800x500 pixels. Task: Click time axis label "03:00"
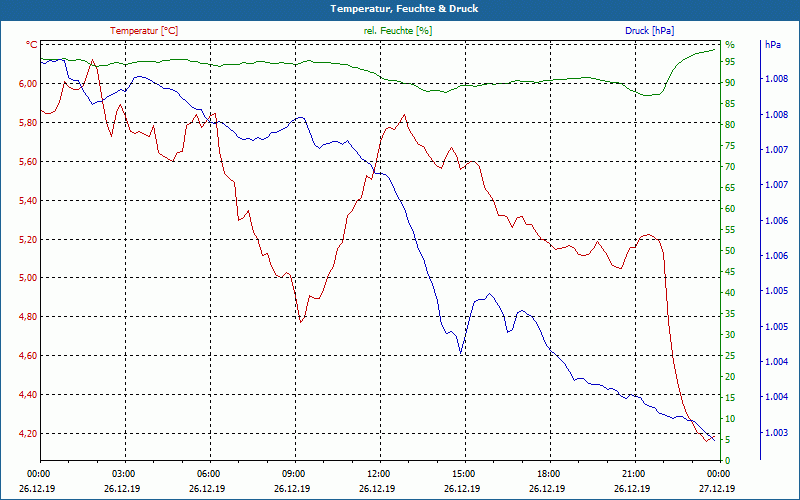point(123,474)
